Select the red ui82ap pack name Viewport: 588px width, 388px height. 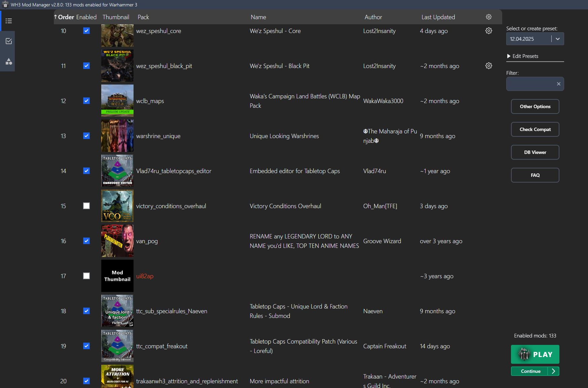(145, 276)
